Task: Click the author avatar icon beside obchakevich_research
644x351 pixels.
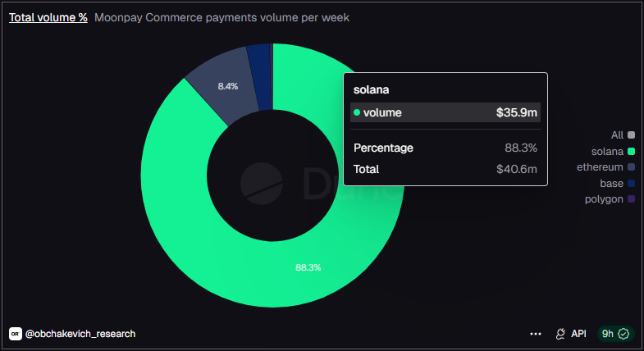Action: tap(15, 334)
